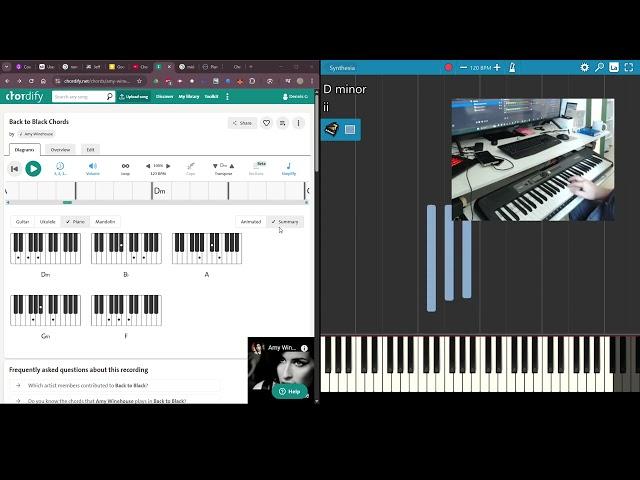This screenshot has height=480, width=640.
Task: Open the Capo tool
Action: pyautogui.click(x=191, y=168)
